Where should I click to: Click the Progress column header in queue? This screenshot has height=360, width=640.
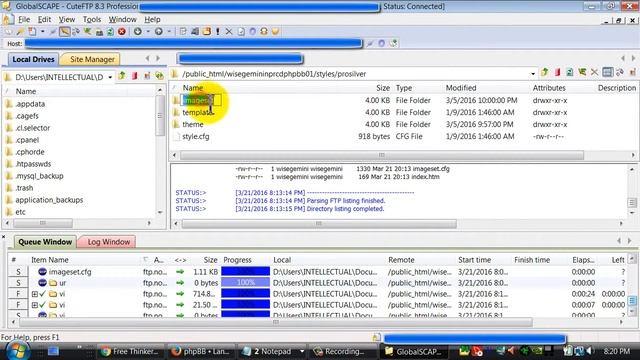coord(237,260)
